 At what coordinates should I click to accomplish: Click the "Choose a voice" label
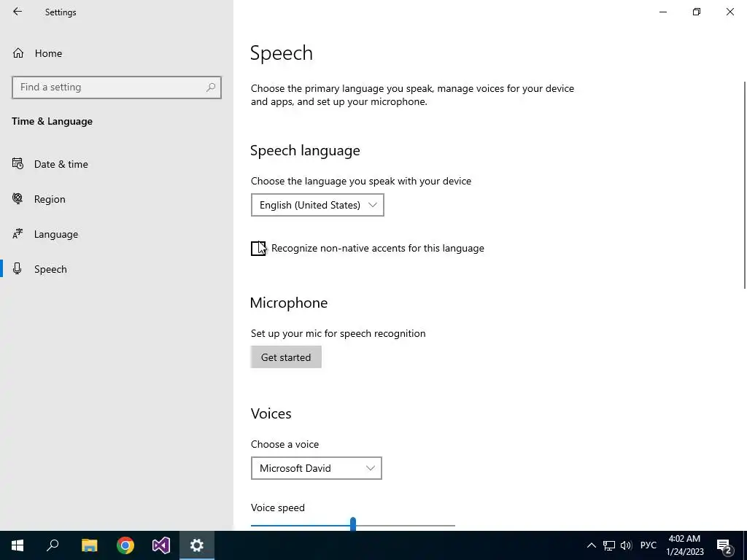click(285, 444)
